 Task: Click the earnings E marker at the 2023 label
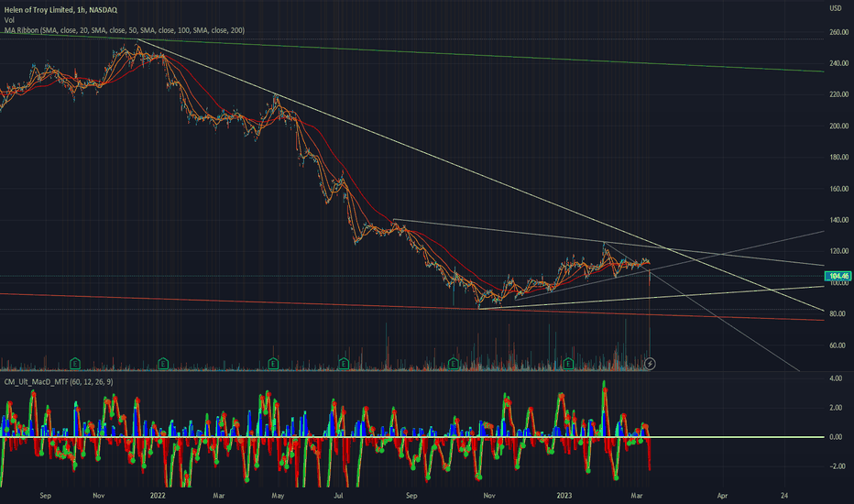click(x=569, y=364)
